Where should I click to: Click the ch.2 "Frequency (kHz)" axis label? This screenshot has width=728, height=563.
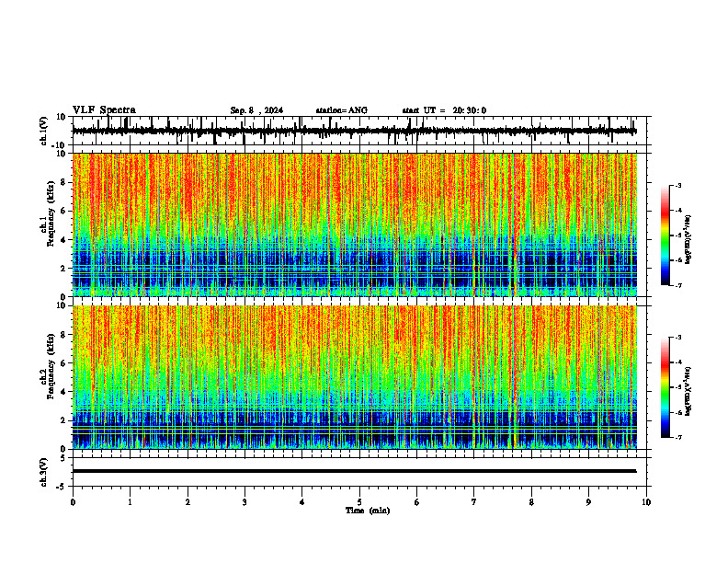point(51,366)
